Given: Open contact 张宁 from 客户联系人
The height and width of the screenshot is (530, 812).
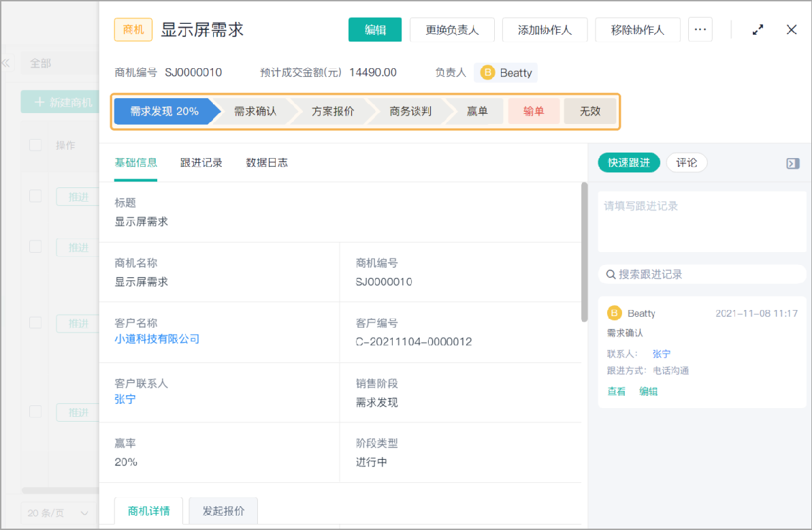Looking at the screenshot, I should point(125,399).
